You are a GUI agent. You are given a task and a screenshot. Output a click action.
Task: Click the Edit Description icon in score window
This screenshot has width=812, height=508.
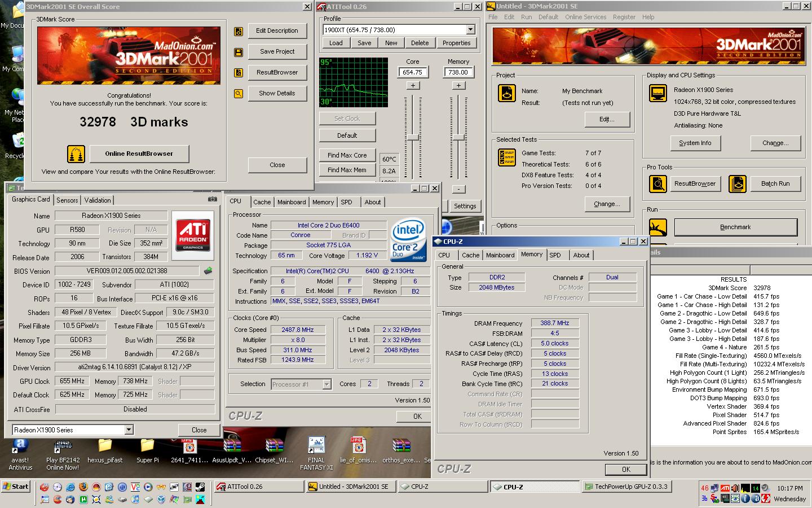239,31
